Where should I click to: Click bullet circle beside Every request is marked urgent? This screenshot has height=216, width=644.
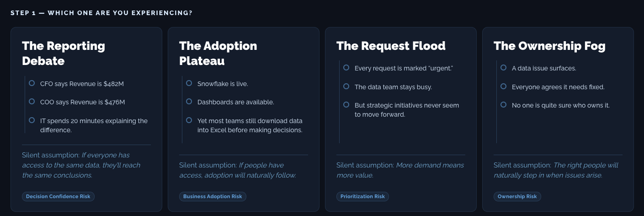(x=346, y=68)
